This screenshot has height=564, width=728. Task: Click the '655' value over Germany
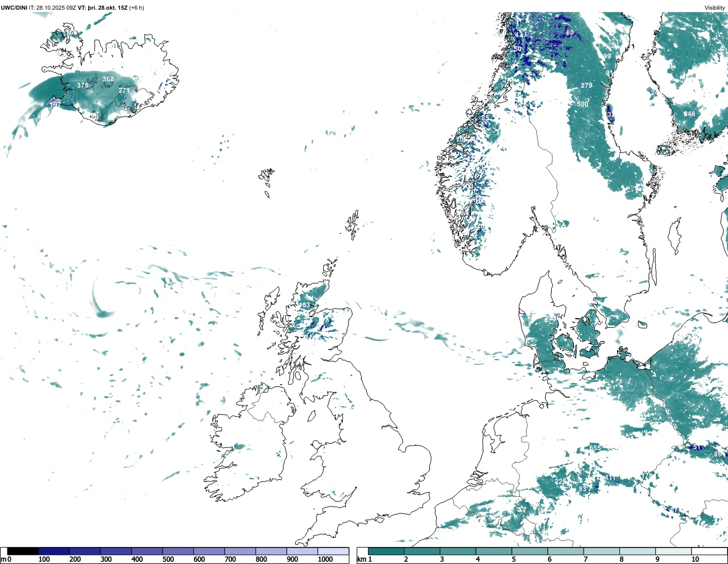pyautogui.click(x=595, y=448)
